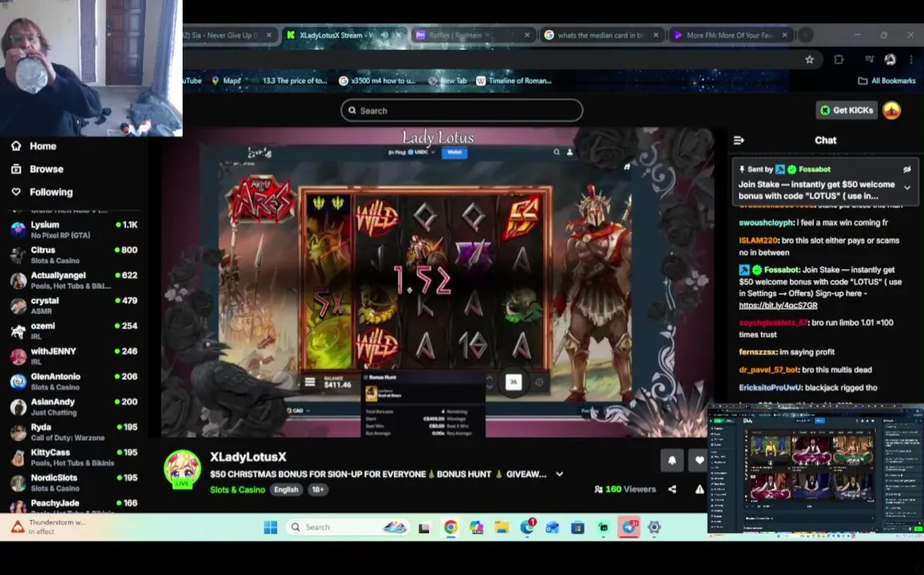Viewport: 924px width, 575px height.
Task: Expand the pinned message chevron
Action: 907,188
